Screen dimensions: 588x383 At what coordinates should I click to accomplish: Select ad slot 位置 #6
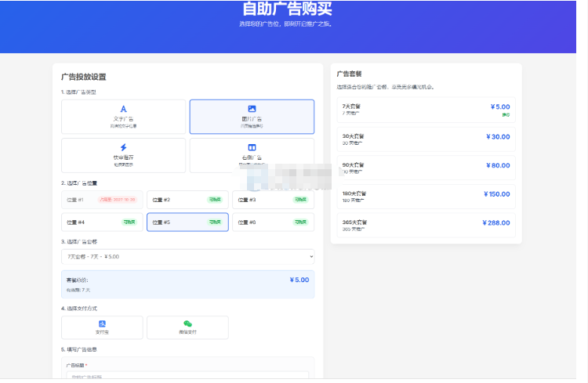tap(273, 222)
